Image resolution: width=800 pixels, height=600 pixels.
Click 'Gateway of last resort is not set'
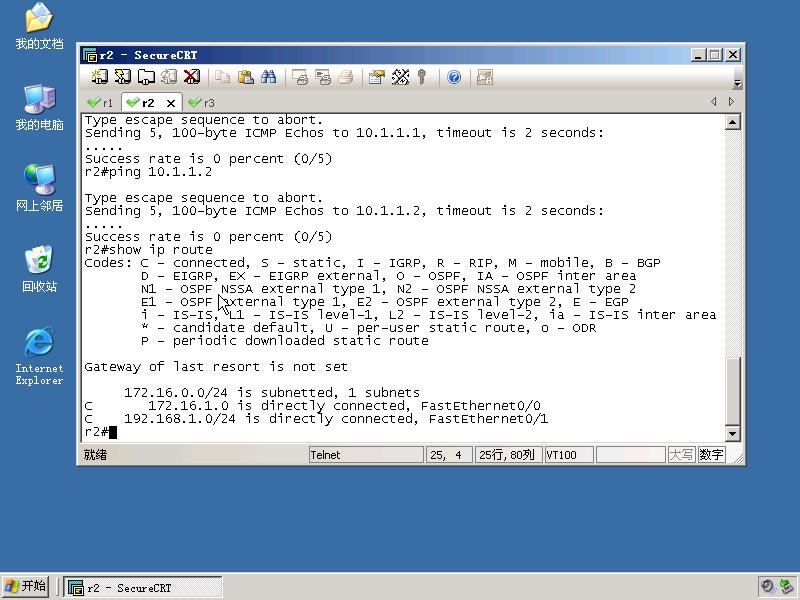point(216,366)
